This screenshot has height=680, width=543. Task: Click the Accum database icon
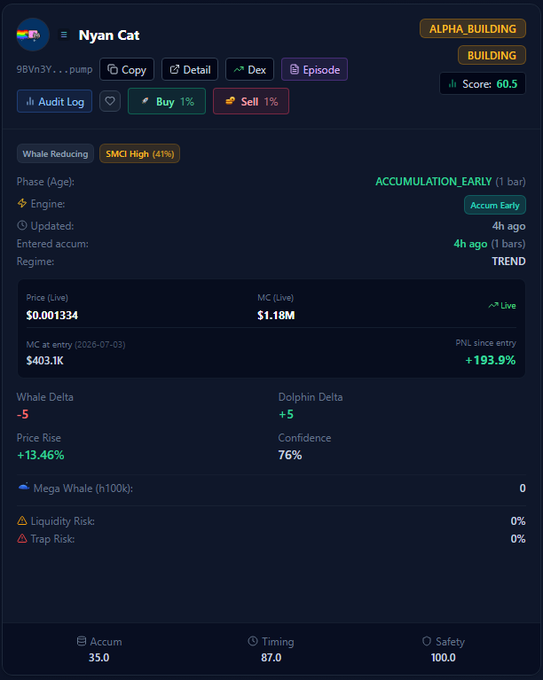(81, 641)
